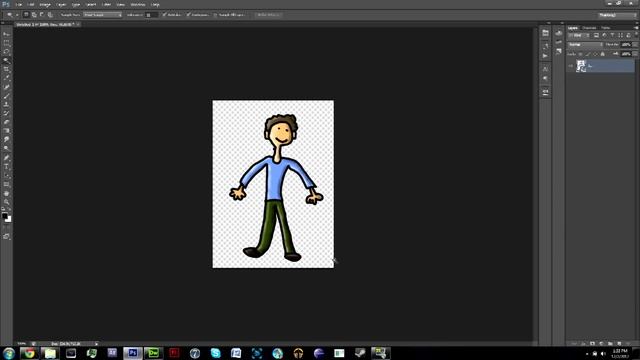The width and height of the screenshot is (640, 360).
Task: Open the Layers panel flyout menu
Action: click(636, 28)
